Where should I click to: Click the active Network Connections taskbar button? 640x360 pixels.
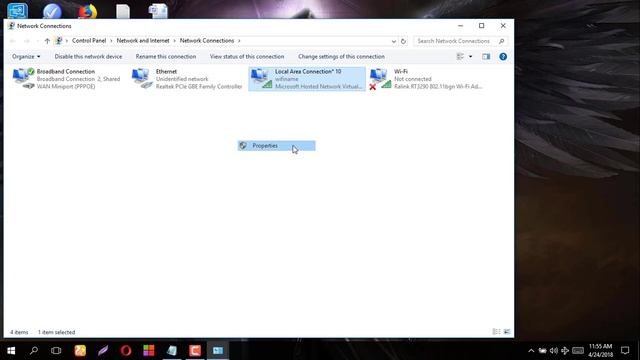218,350
